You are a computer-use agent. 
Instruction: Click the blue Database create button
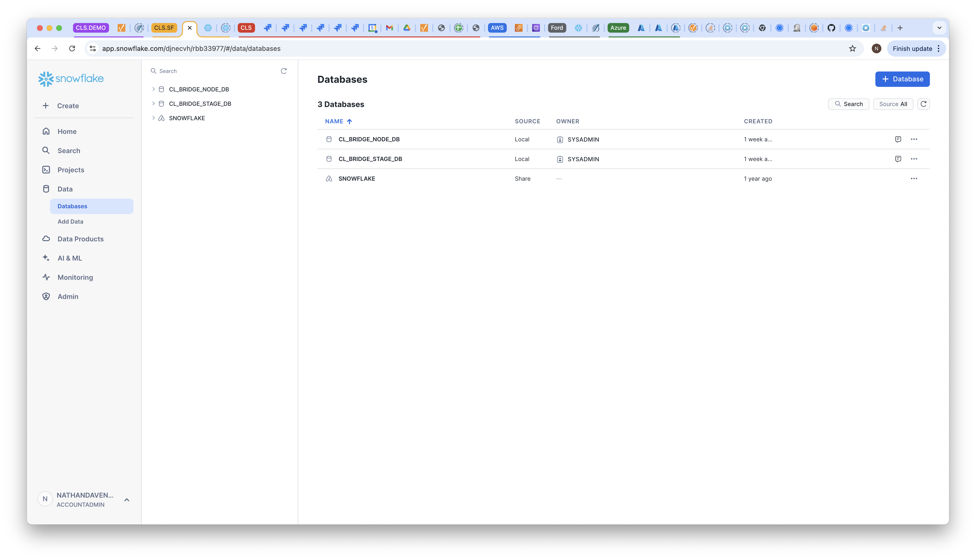click(x=902, y=79)
